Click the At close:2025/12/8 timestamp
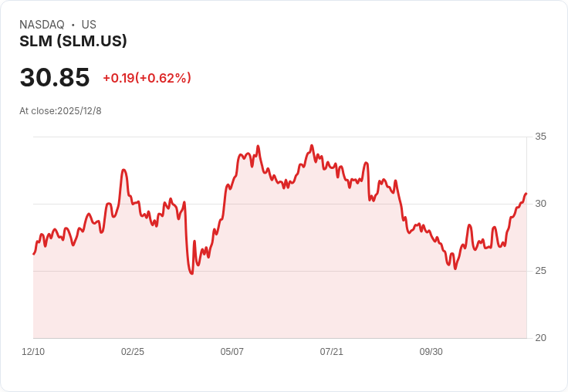The height and width of the screenshot is (392, 568). [60, 111]
